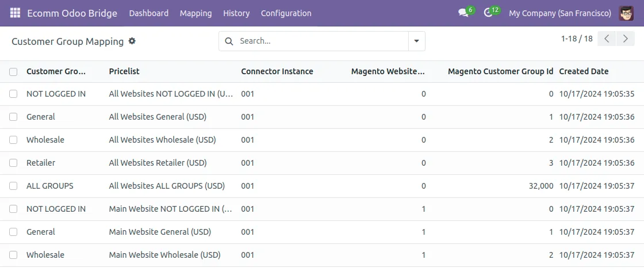This screenshot has height=271, width=644.
Task: Go to previous page arrow
Action: click(607, 39)
